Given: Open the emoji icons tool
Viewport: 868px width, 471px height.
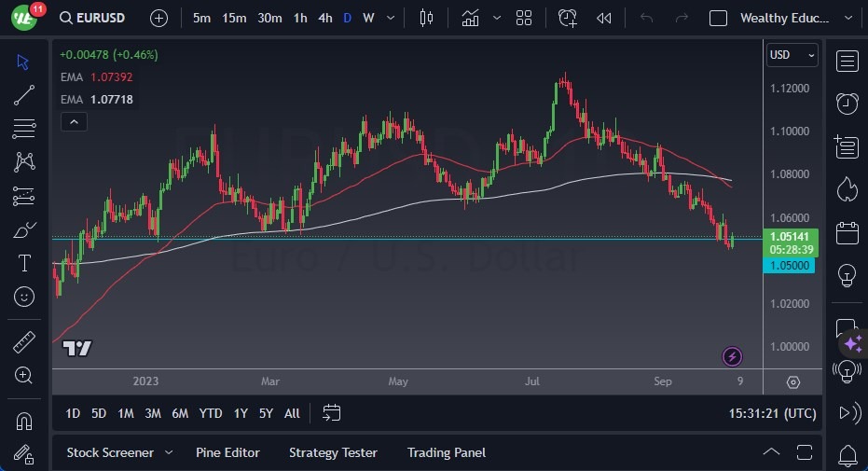Looking at the screenshot, I should click(x=25, y=297).
